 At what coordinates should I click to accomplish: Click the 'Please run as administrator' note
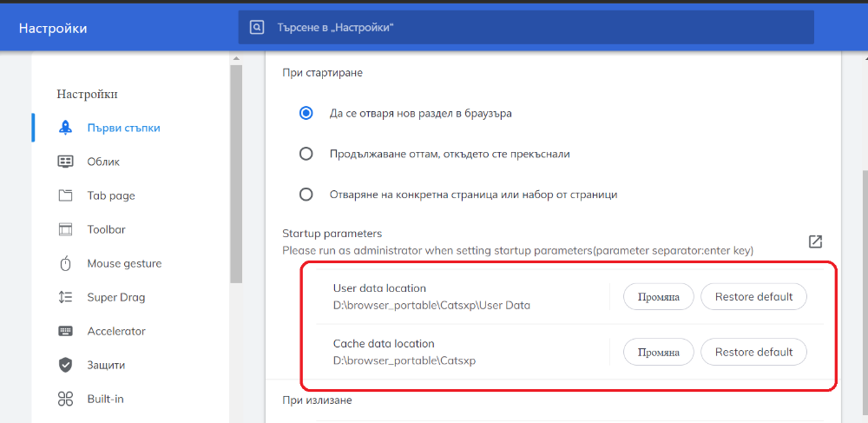click(517, 251)
